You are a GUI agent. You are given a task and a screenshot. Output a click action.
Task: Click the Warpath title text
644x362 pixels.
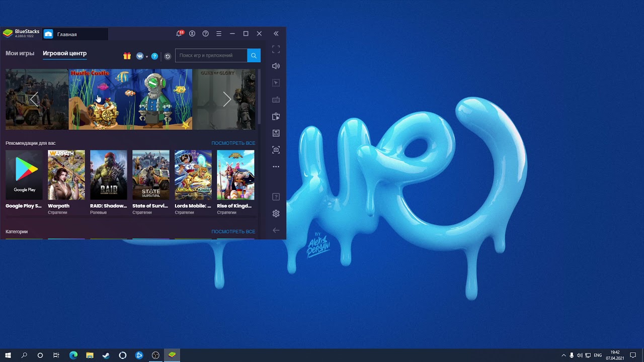(x=59, y=206)
